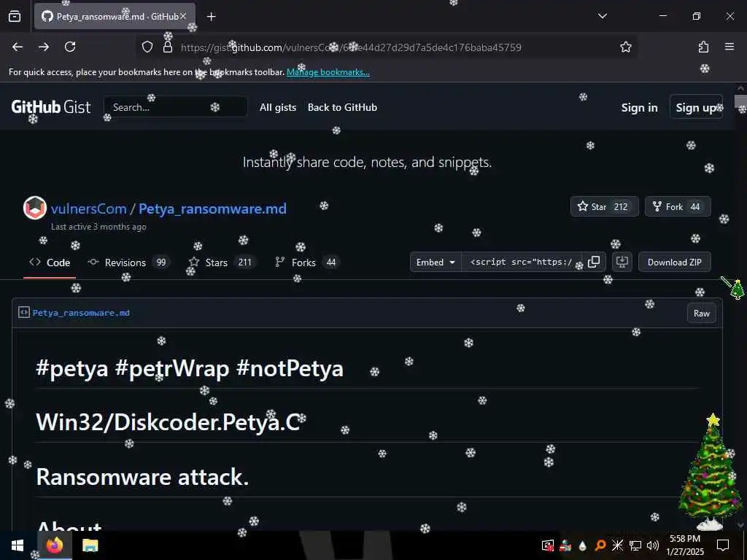The width and height of the screenshot is (747, 560).
Task: Follow the Back to GitHub link
Action: coord(342,107)
